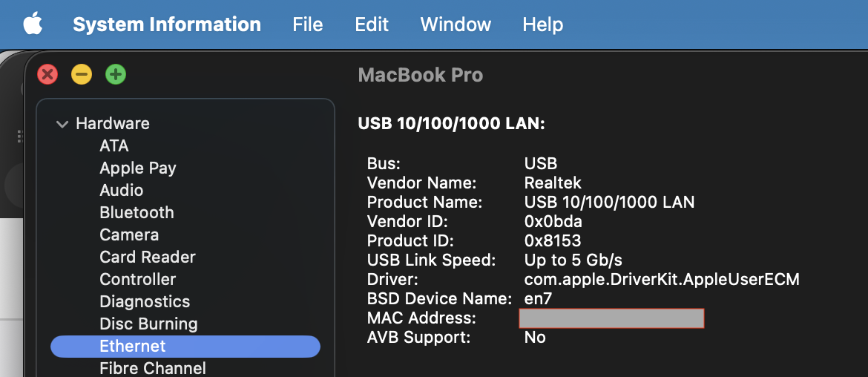Select Apple Pay in the sidebar
Viewport: 868px width, 377px height.
pyautogui.click(x=138, y=168)
